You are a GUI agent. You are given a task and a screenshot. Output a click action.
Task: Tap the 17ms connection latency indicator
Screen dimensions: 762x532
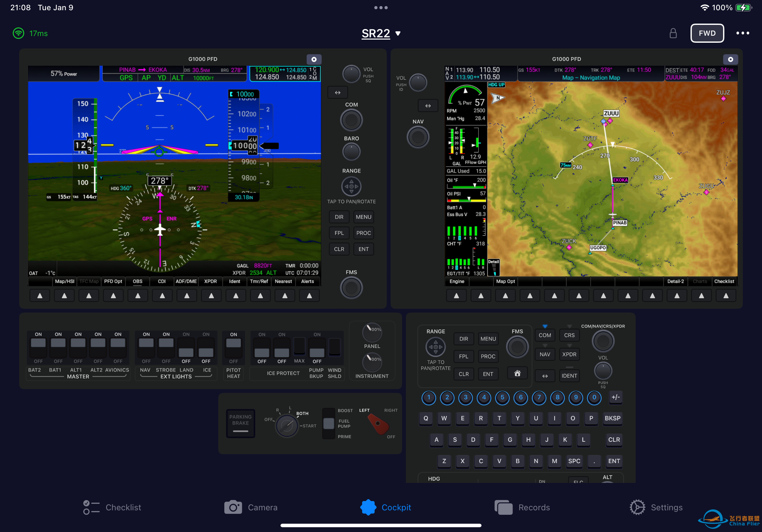(30, 33)
